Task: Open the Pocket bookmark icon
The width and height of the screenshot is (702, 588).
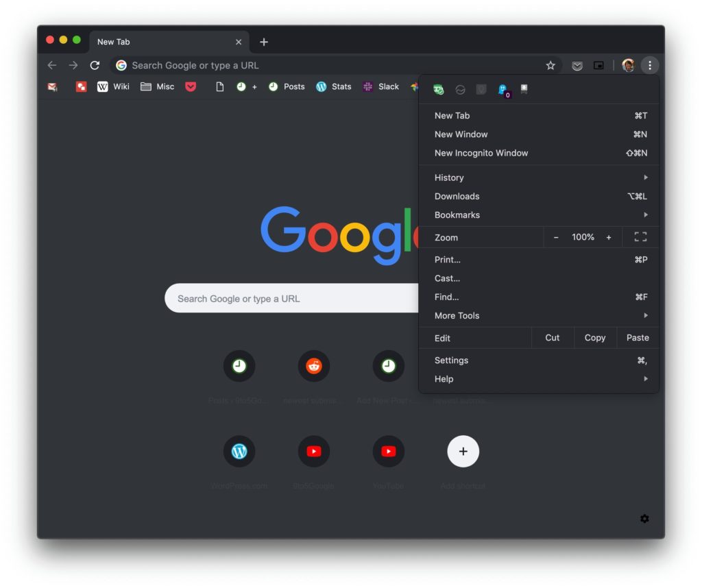Action: (191, 86)
